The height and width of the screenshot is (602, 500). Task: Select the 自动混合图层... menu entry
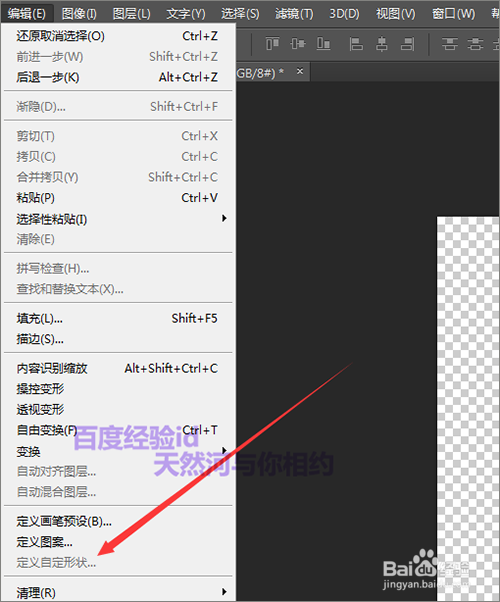coord(118,492)
